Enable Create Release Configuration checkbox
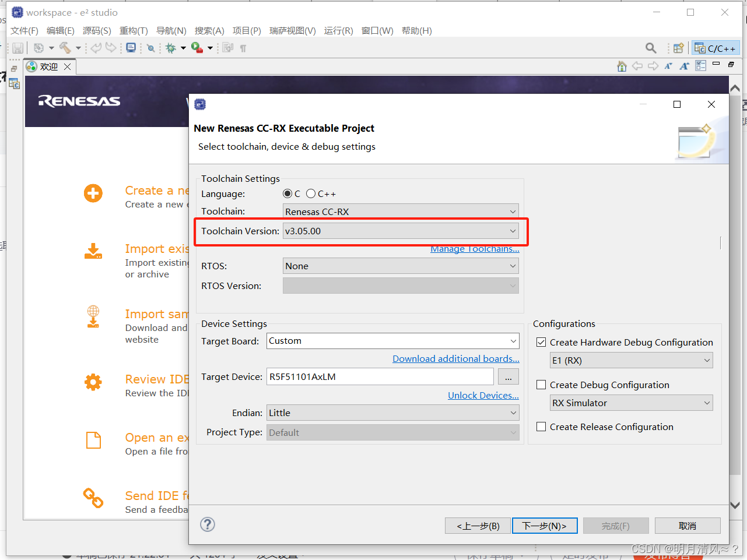The height and width of the screenshot is (560, 747). tap(541, 427)
